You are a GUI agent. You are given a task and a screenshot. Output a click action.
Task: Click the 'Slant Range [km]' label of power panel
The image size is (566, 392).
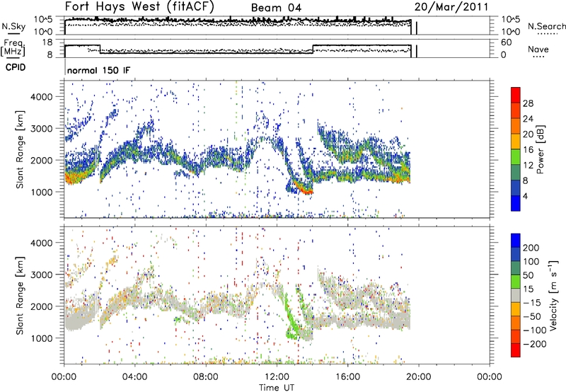(x=20, y=149)
